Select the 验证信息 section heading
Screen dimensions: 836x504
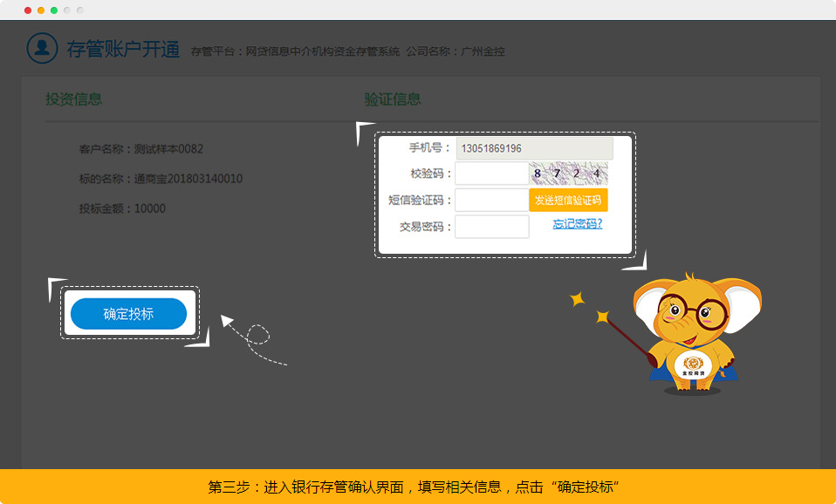point(393,99)
